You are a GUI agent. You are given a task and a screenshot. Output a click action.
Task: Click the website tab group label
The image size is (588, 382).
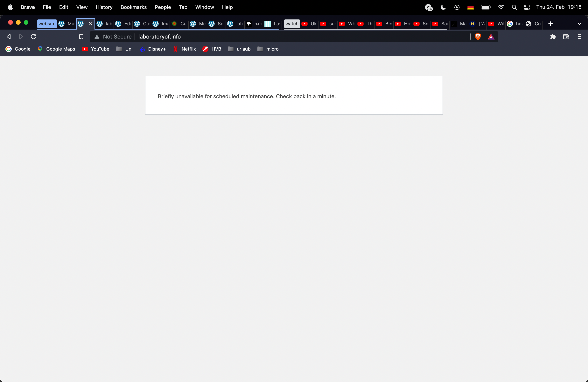tap(47, 24)
